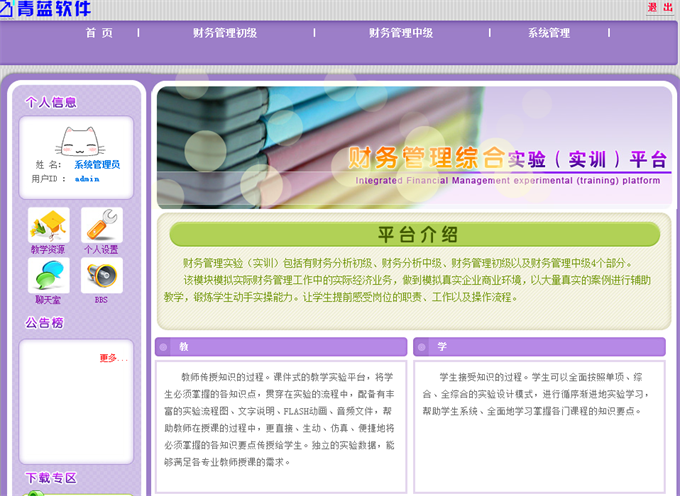680x496 pixels.
Task: Click 更多... link in announcement board
Action: tap(113, 358)
